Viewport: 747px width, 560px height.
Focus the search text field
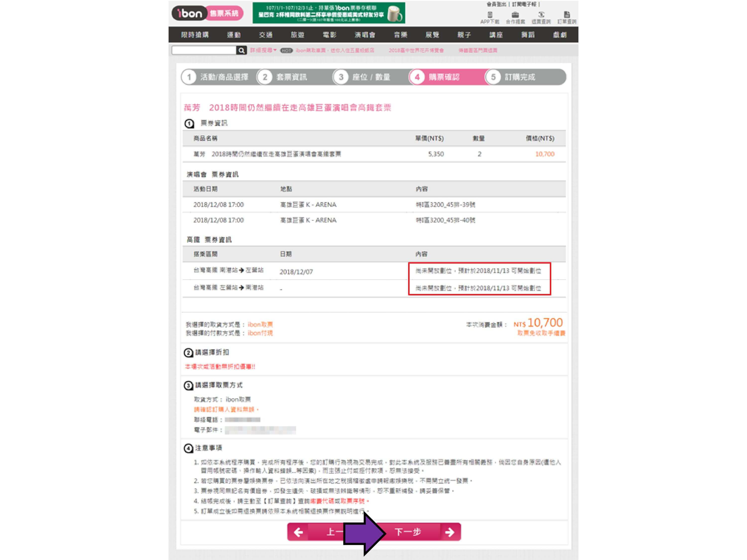pyautogui.click(x=204, y=50)
